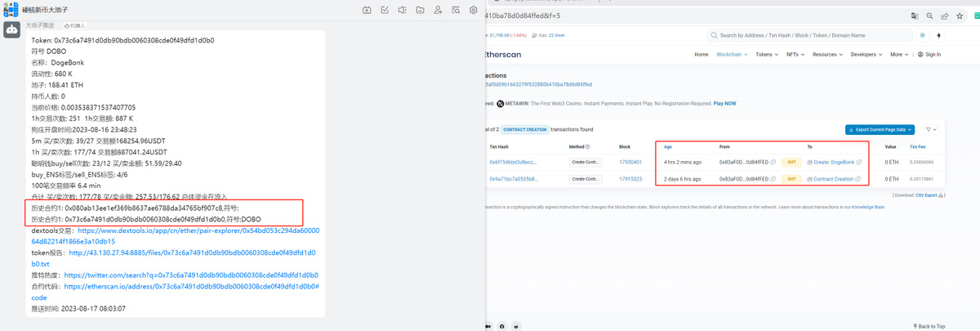Click Back to Top

[928, 326]
